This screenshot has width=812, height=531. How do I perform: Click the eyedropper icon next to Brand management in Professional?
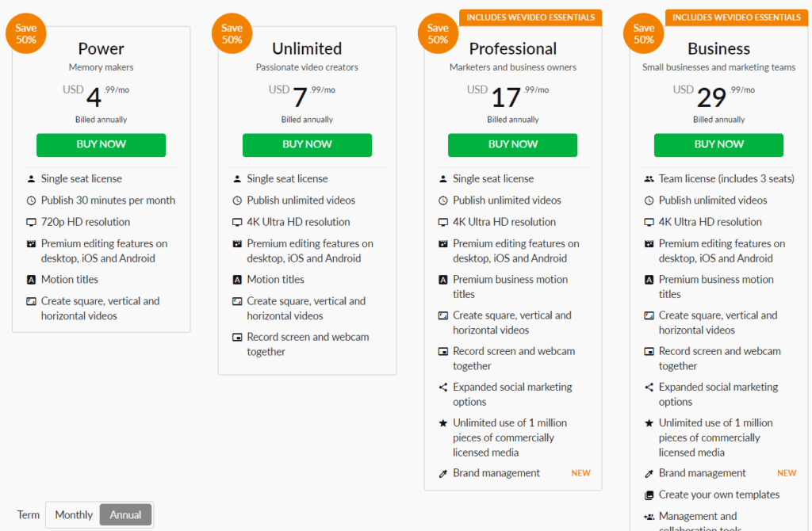click(442, 474)
